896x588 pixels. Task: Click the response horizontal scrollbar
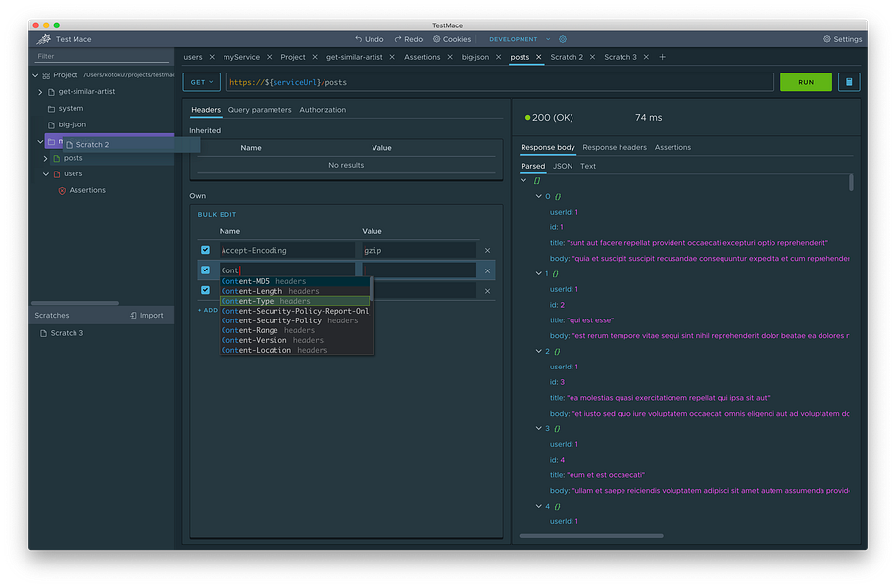591,536
